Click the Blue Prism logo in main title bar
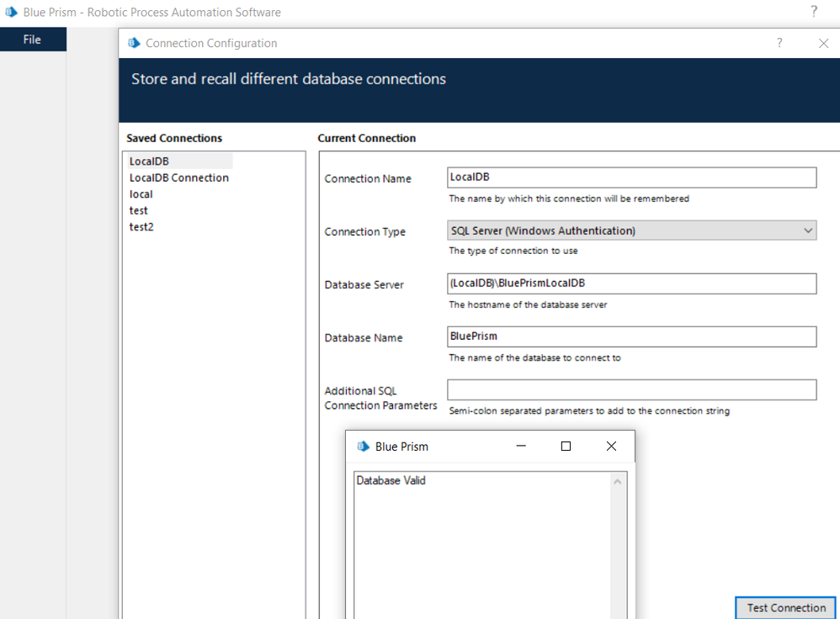The image size is (840, 619). (12, 13)
